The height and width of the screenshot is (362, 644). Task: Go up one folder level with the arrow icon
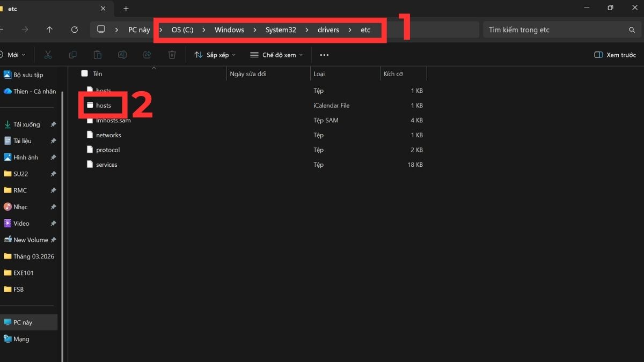pos(49,29)
